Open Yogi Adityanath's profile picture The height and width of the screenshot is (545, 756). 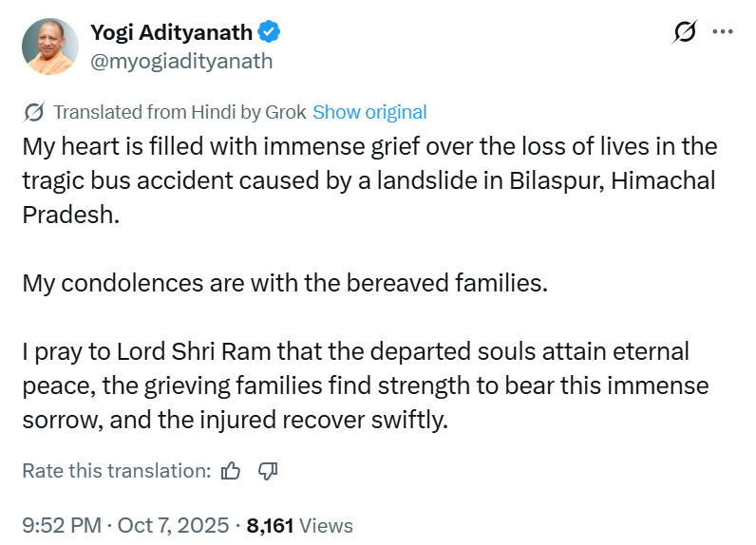pyautogui.click(x=48, y=46)
